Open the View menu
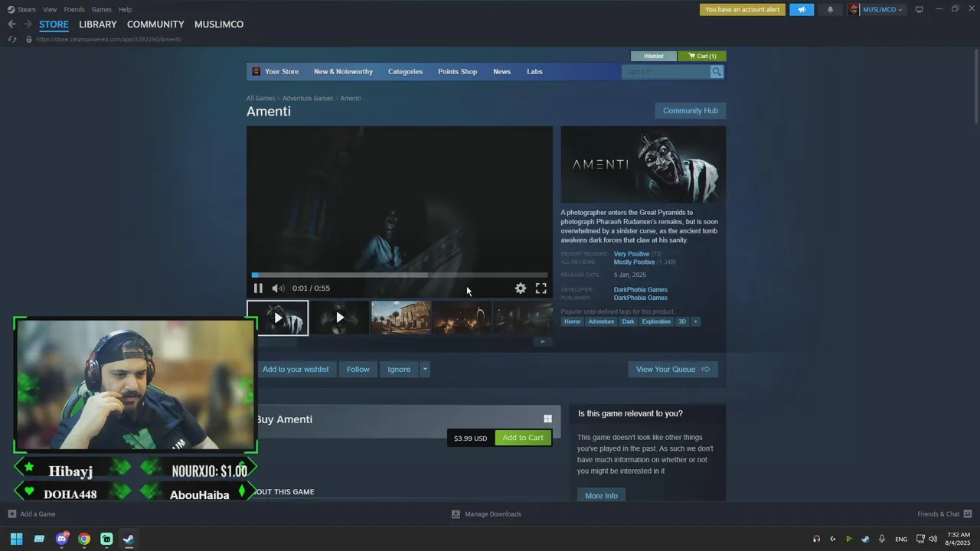The image size is (980, 551). 50,9
